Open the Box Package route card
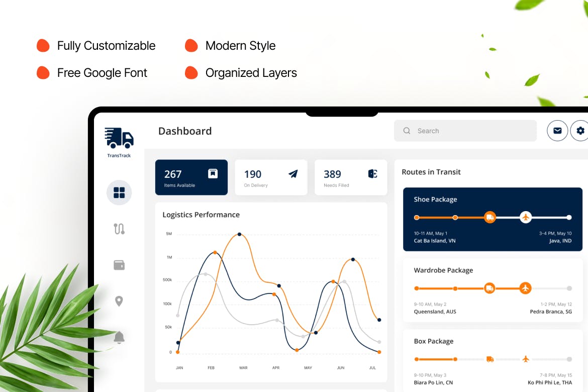 (493, 359)
